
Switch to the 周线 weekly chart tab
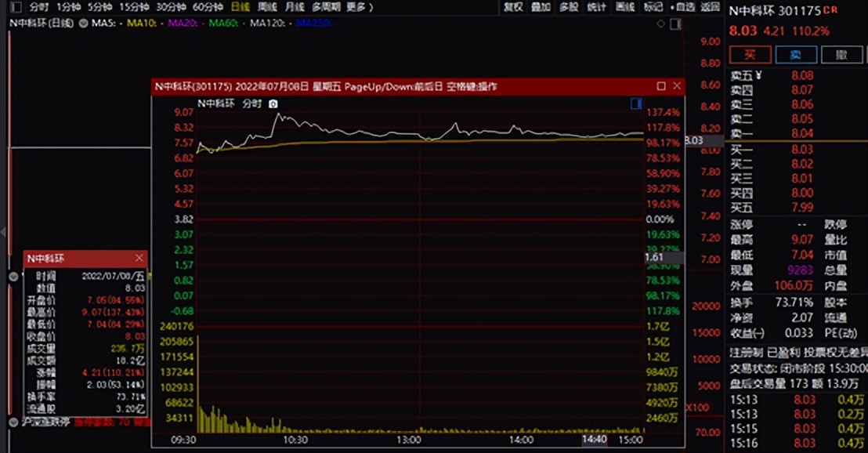pos(268,7)
